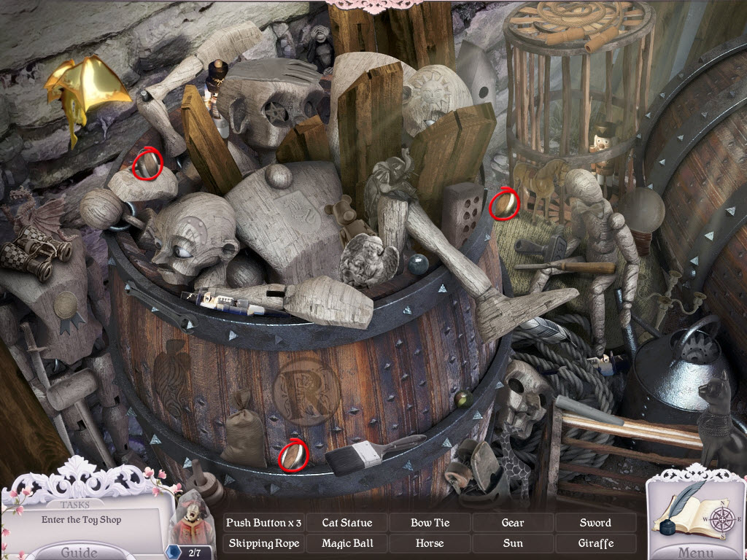
Task: Click 'Sun' in the item list
Action: click(513, 543)
